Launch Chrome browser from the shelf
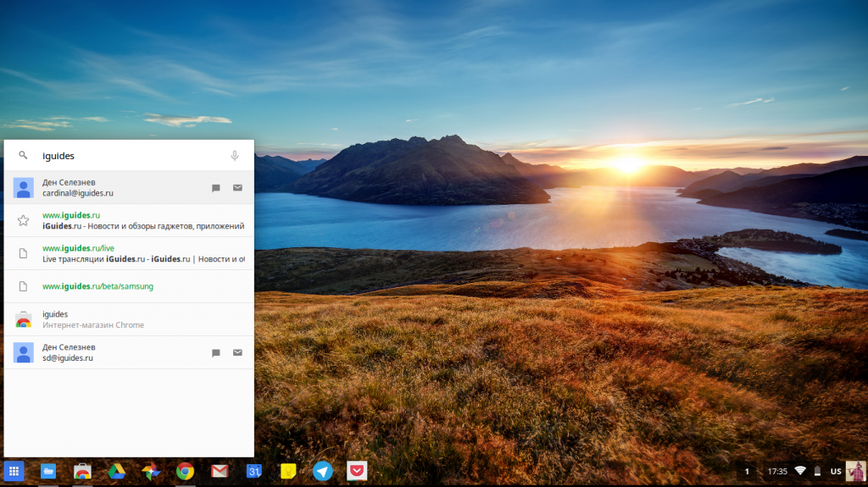This screenshot has height=487, width=868. click(x=185, y=471)
